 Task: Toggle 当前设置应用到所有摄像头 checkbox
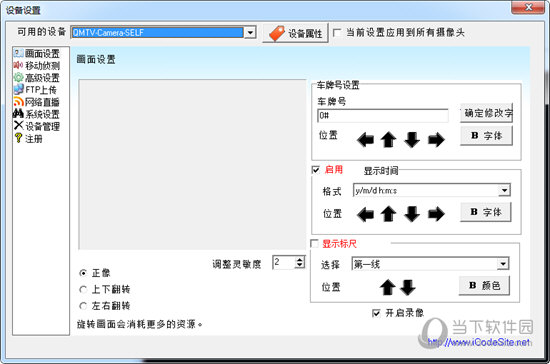337,33
